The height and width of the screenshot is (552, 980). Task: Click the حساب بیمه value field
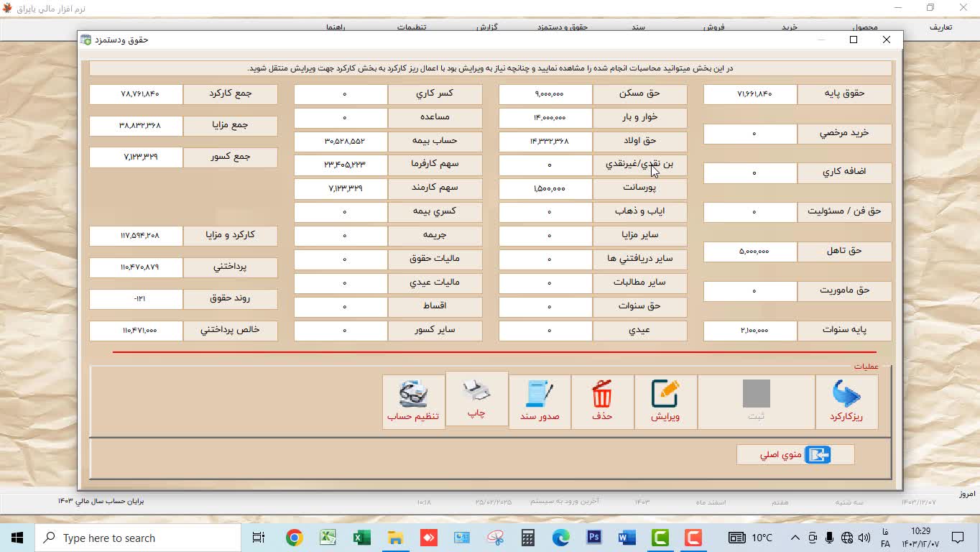point(341,142)
